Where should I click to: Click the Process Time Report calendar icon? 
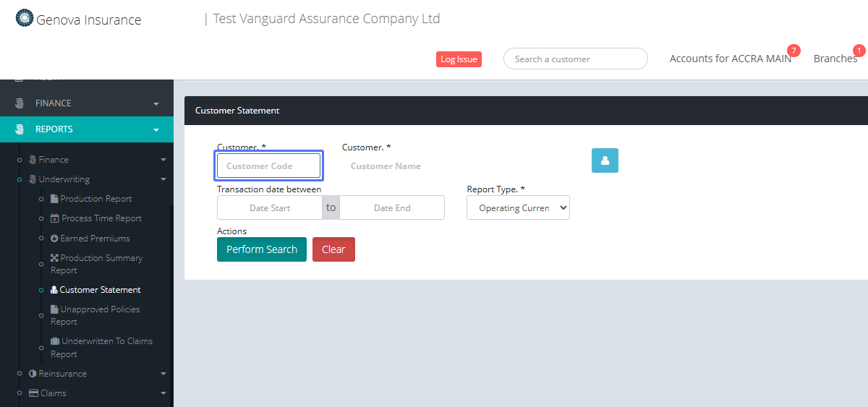click(x=55, y=218)
